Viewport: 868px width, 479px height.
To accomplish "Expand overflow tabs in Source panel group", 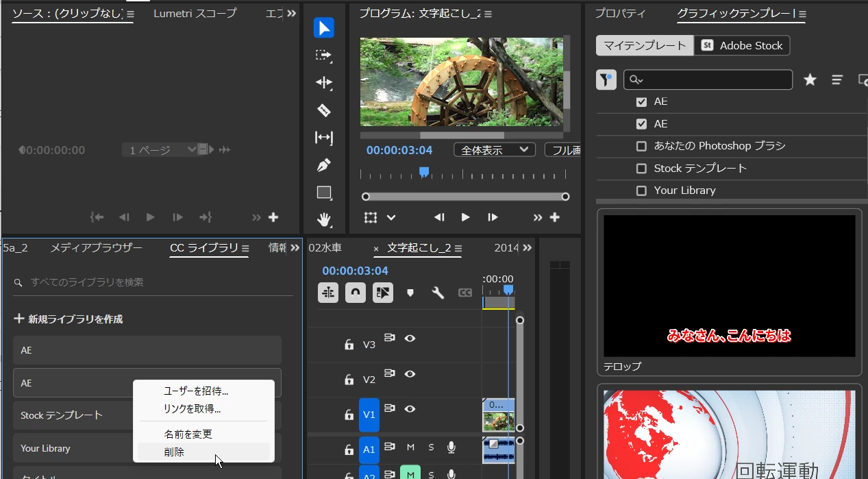I will (292, 13).
